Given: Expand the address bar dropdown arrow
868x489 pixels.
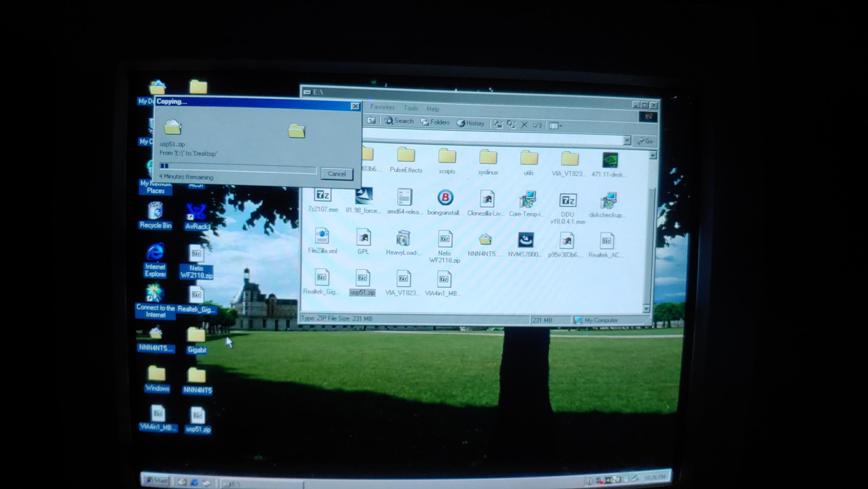Looking at the screenshot, I should (x=627, y=140).
